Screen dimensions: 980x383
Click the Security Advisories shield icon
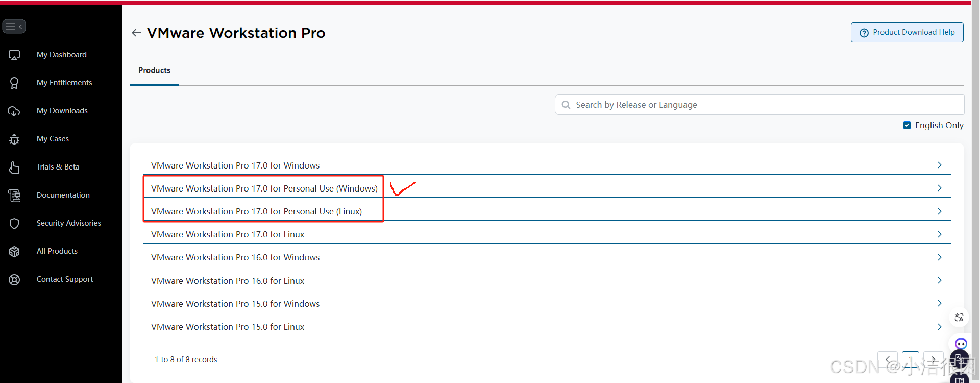[14, 224]
